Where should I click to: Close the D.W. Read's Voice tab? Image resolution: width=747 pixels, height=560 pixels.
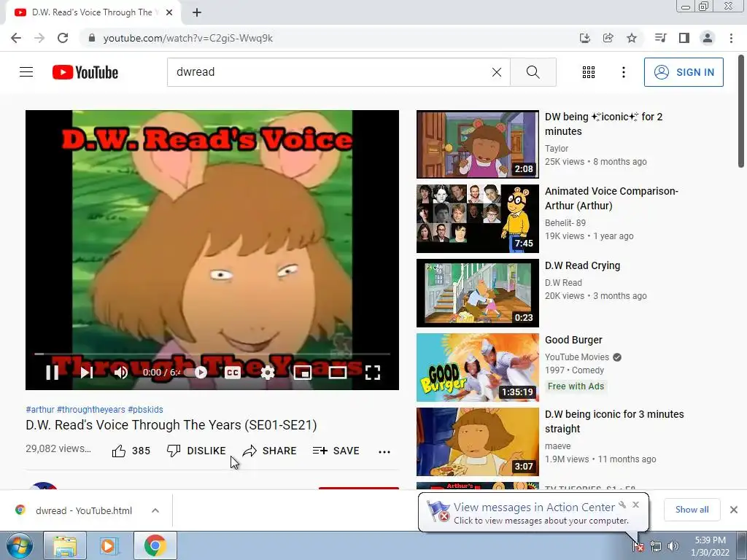pos(169,12)
